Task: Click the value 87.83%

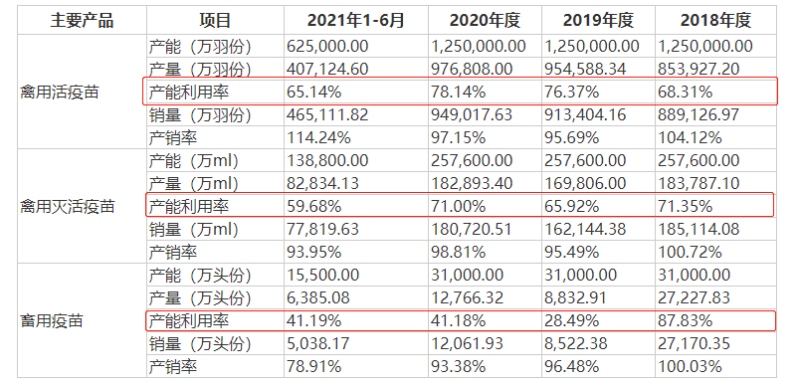Action: 685,321
